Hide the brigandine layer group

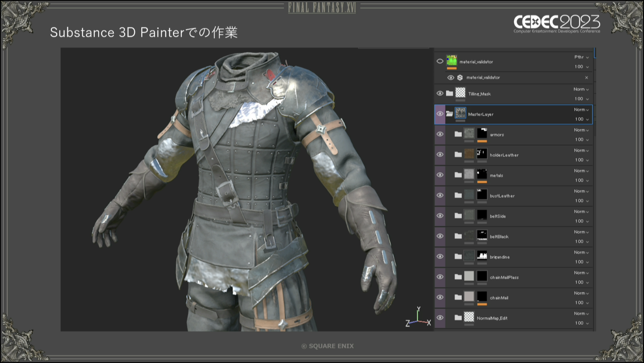pos(440,256)
